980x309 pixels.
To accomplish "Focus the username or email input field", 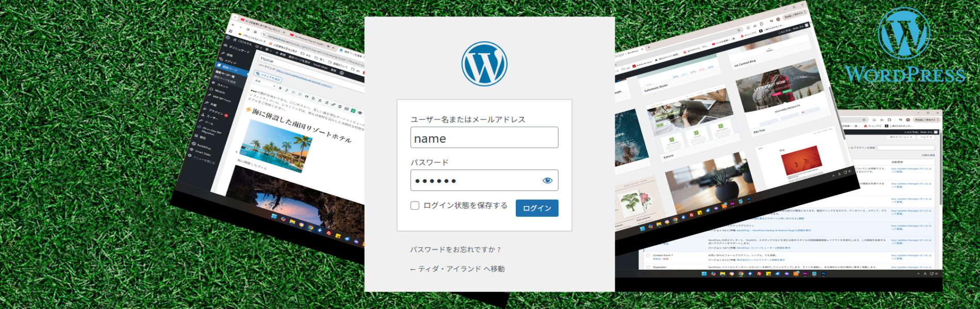I will click(484, 138).
